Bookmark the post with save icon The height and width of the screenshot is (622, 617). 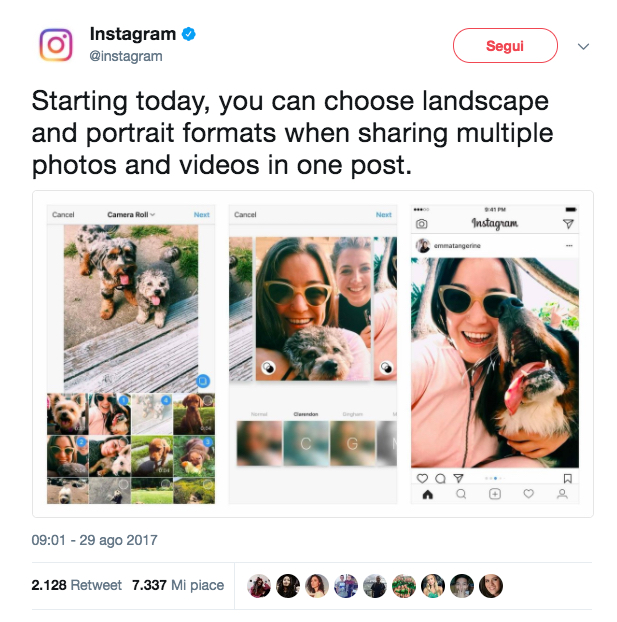568,478
